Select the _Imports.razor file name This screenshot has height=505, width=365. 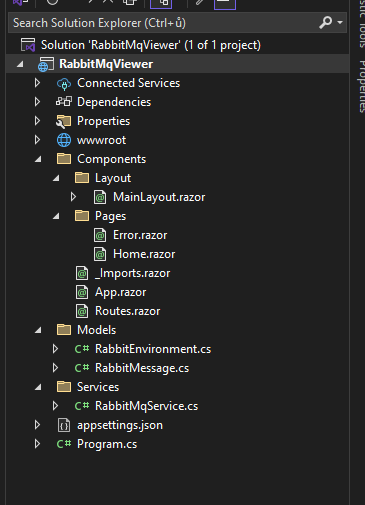[133, 273]
